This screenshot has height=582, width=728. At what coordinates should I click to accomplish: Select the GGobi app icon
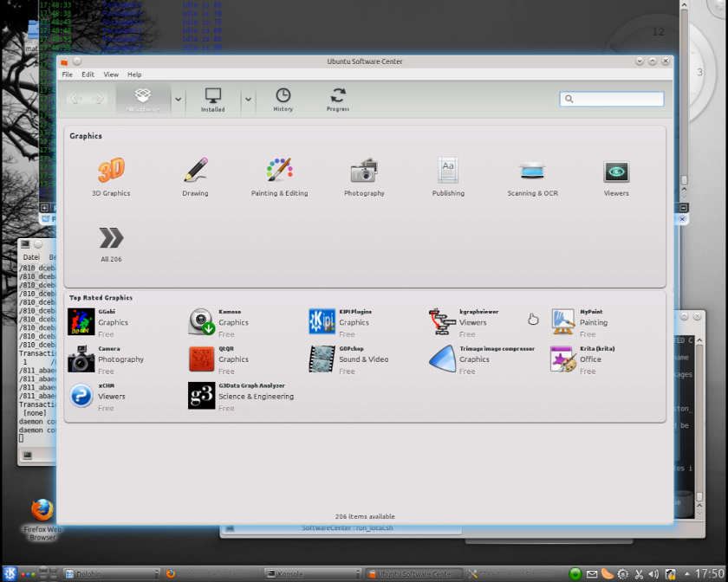pos(81,321)
